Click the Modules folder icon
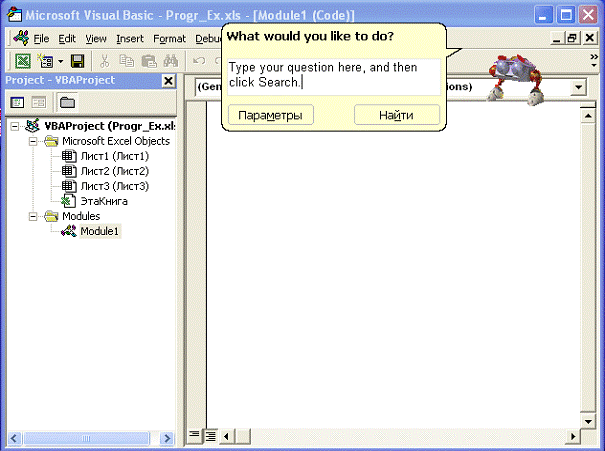 pyautogui.click(x=51, y=216)
